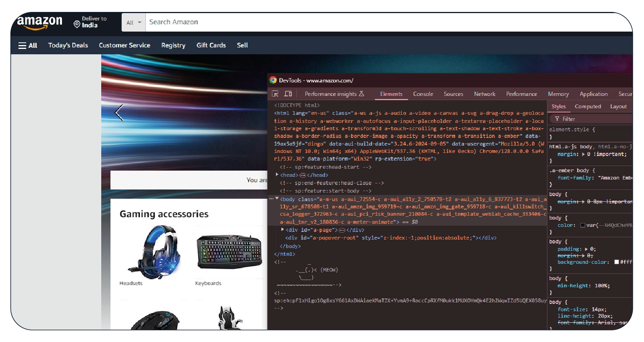Screen dimensions: 644x342
Task: Click the flask icon beside Performance insights
Action: pyautogui.click(x=361, y=94)
